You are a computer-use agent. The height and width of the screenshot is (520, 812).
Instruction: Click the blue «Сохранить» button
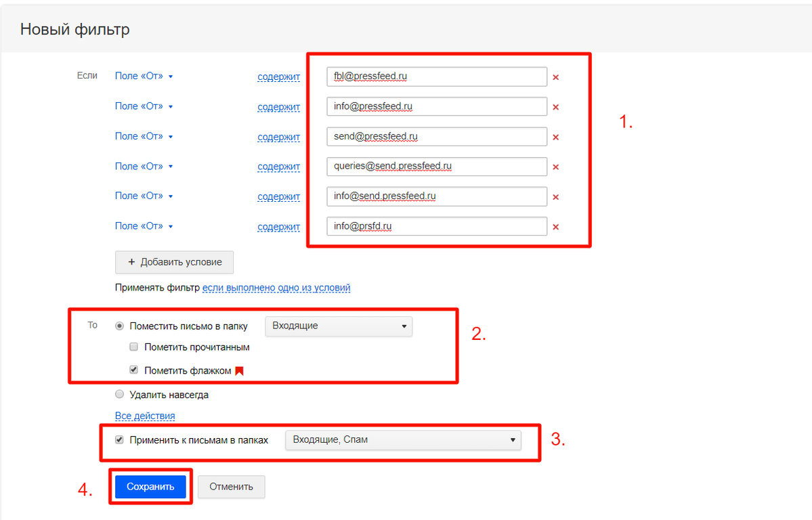pos(151,487)
